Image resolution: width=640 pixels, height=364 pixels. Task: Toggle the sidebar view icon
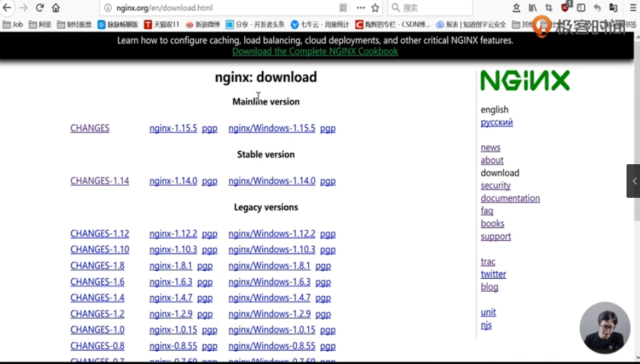(581, 8)
